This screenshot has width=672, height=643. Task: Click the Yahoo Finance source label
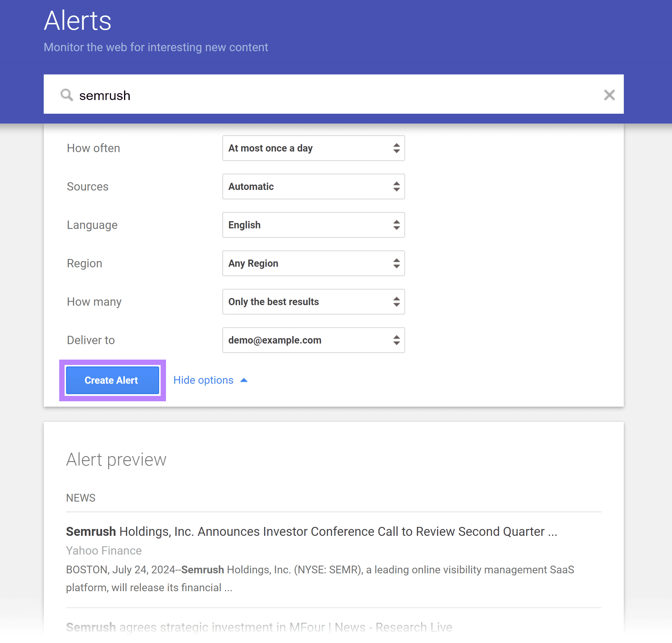[x=104, y=550]
